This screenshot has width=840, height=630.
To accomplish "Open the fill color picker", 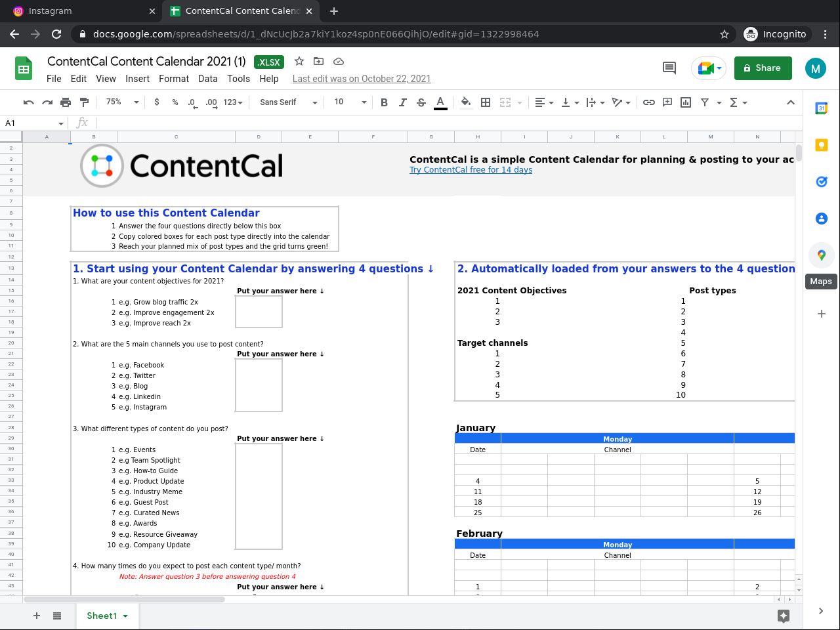I will pos(466,102).
